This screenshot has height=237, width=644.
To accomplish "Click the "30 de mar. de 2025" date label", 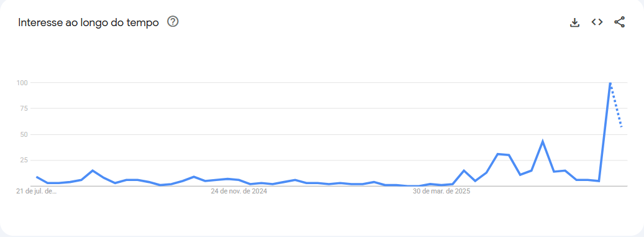I will click(x=442, y=192).
